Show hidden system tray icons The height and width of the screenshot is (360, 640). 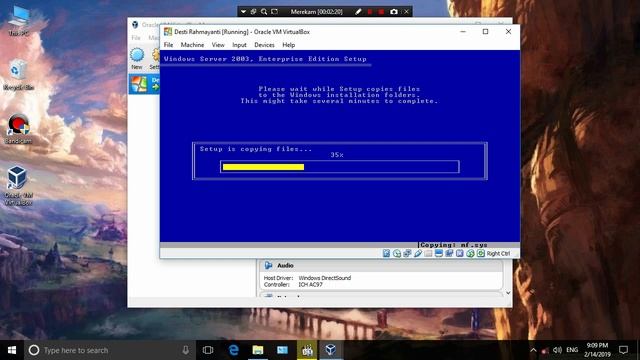[x=533, y=350]
